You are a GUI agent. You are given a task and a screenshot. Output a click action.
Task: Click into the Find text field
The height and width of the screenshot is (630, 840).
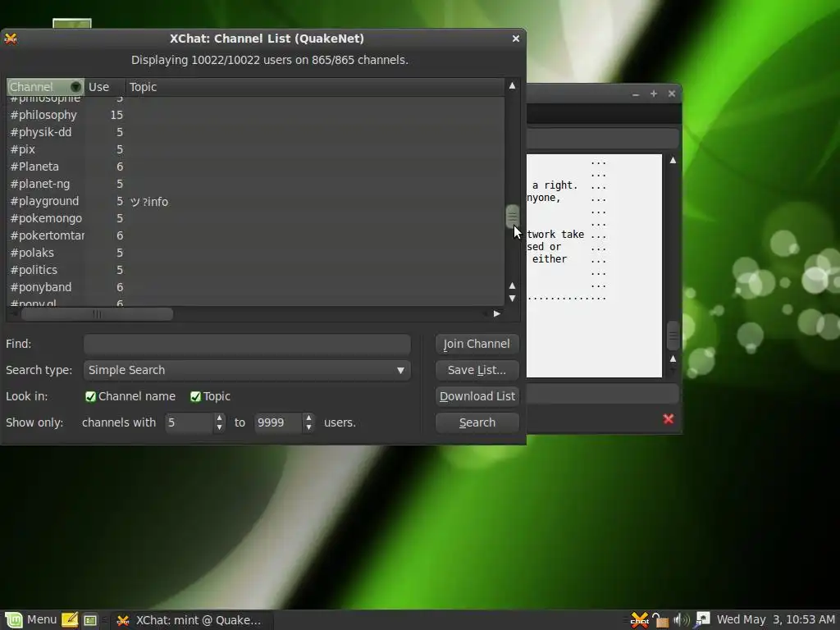tap(247, 345)
